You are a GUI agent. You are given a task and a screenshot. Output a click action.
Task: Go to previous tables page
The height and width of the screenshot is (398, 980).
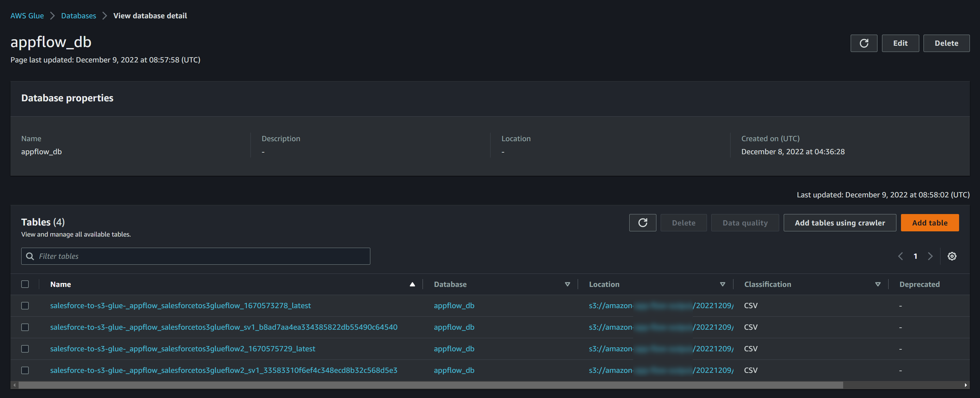coord(900,256)
